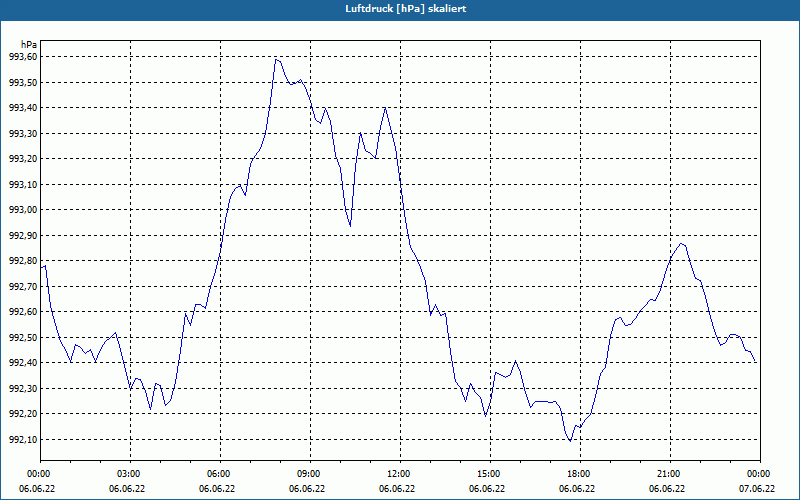Click the 'hPa' unit label
This screenshot has width=800, height=500.
29,45
